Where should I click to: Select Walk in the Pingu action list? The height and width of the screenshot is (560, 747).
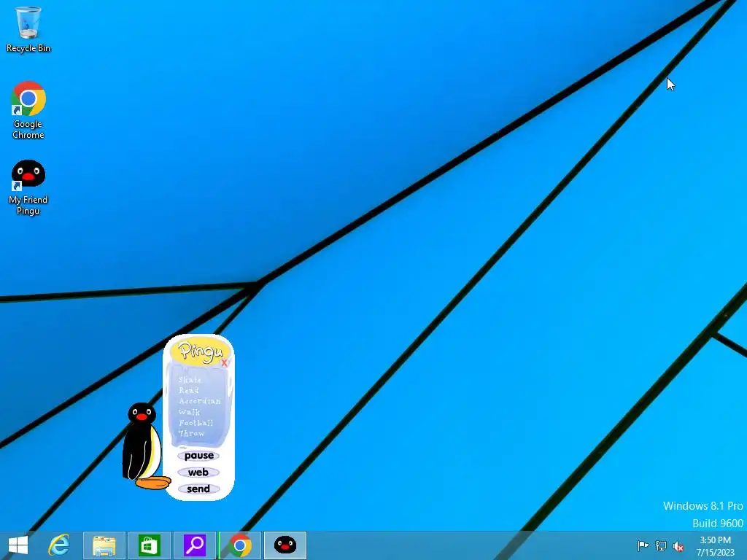pyautogui.click(x=189, y=412)
